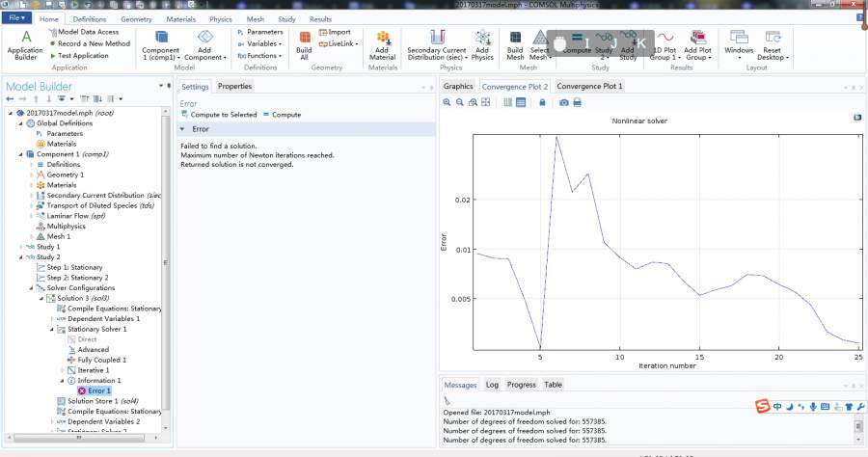
Task: Switch to the Progress tab
Action: (522, 385)
